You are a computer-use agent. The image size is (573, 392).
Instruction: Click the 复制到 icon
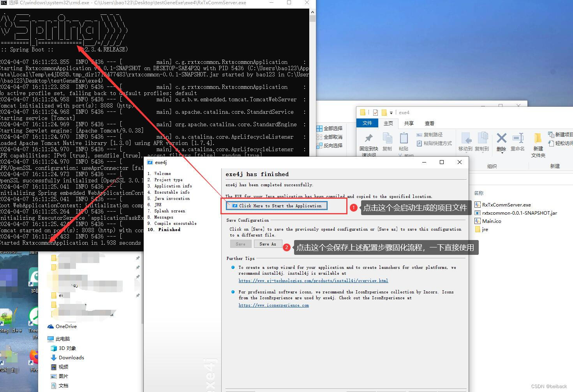tap(482, 138)
